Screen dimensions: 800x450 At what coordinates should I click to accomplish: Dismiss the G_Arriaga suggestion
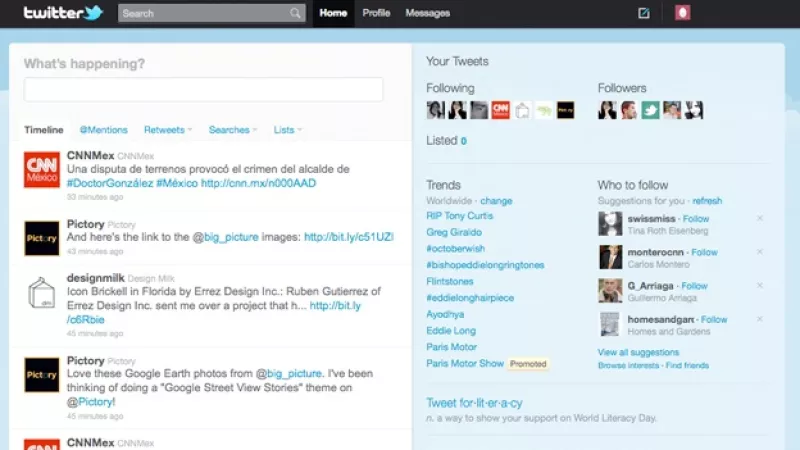coord(760,286)
